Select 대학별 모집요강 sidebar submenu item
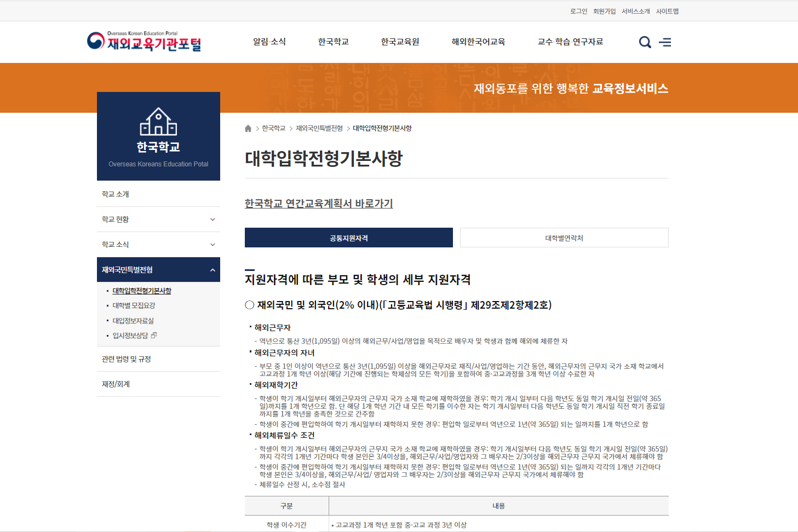The width and height of the screenshot is (798, 532). click(134, 305)
